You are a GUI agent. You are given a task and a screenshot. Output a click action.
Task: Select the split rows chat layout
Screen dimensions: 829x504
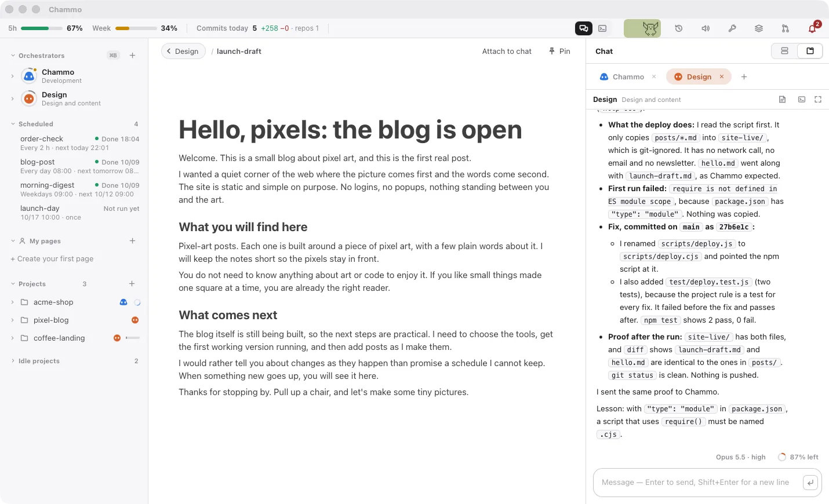[784, 51]
